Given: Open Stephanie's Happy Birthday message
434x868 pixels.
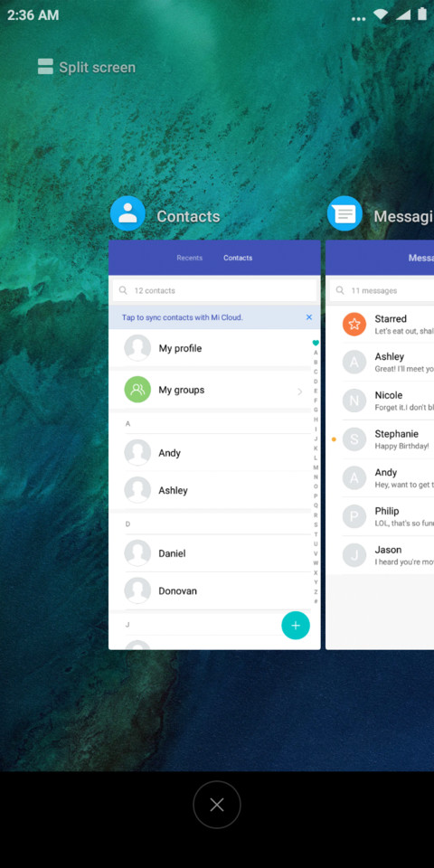Looking at the screenshot, I should pos(388,439).
